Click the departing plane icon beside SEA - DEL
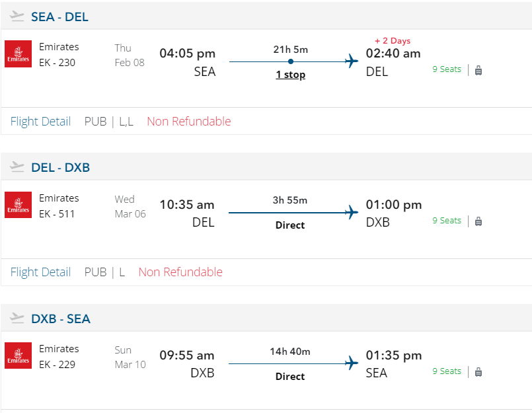Screen dimensions: 532x413 tap(17, 17)
